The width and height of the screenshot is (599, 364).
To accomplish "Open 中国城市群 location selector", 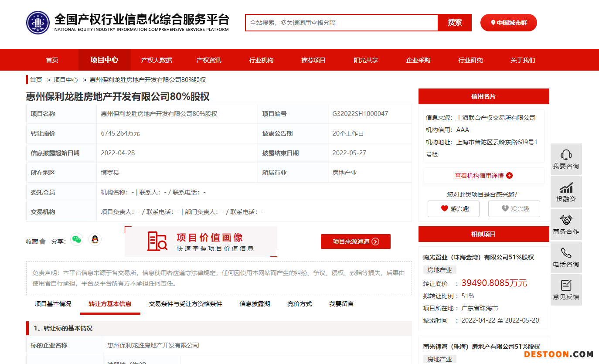I will (508, 23).
